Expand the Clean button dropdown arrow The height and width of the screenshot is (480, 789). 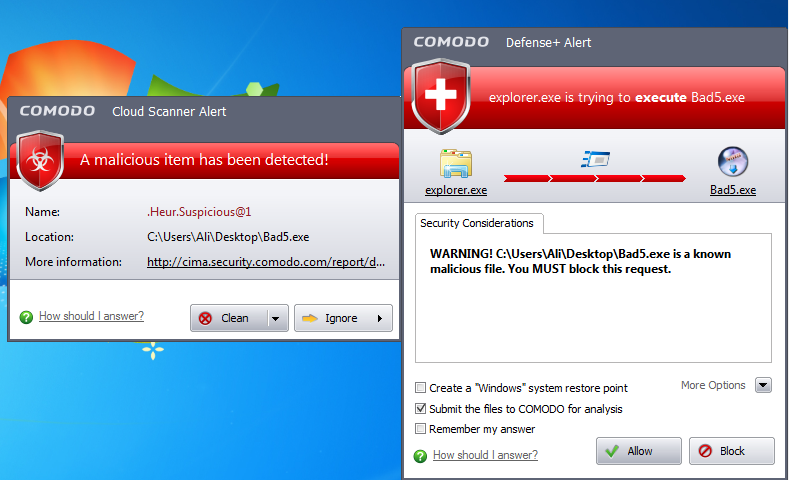pyautogui.click(x=276, y=318)
